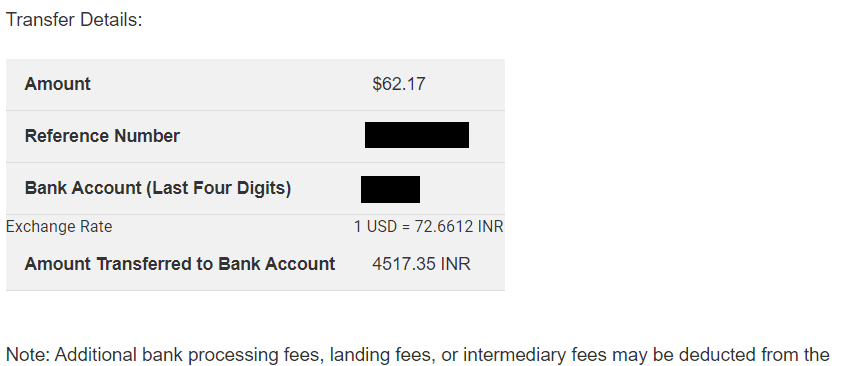Image resolution: width=854 pixels, height=366 pixels.
Task: Click the redacted reference number box
Action: click(417, 135)
